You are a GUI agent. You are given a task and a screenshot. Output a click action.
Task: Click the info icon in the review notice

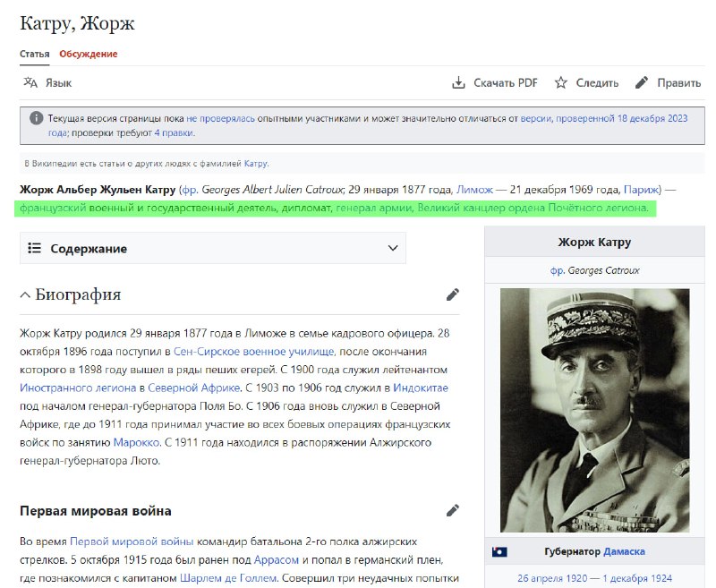37,118
